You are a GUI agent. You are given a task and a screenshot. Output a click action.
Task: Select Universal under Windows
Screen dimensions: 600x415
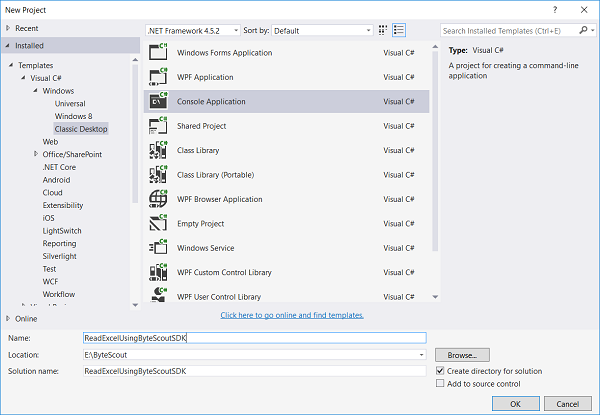point(70,103)
